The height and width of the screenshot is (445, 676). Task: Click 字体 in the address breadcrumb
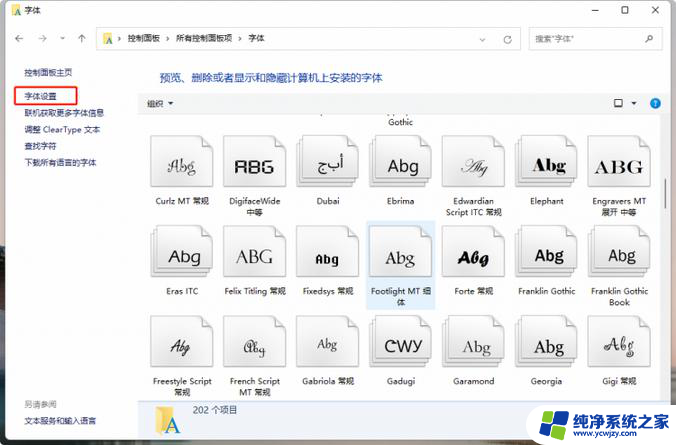pyautogui.click(x=256, y=38)
